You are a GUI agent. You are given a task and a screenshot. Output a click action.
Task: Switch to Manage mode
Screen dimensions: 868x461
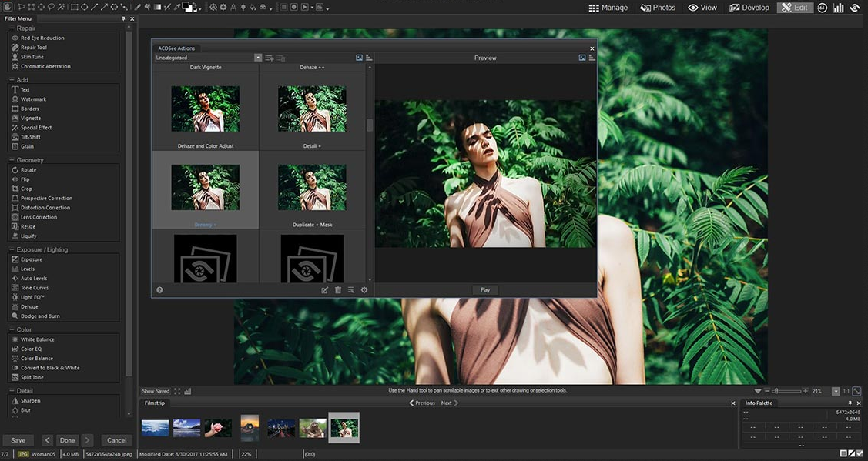pyautogui.click(x=608, y=8)
